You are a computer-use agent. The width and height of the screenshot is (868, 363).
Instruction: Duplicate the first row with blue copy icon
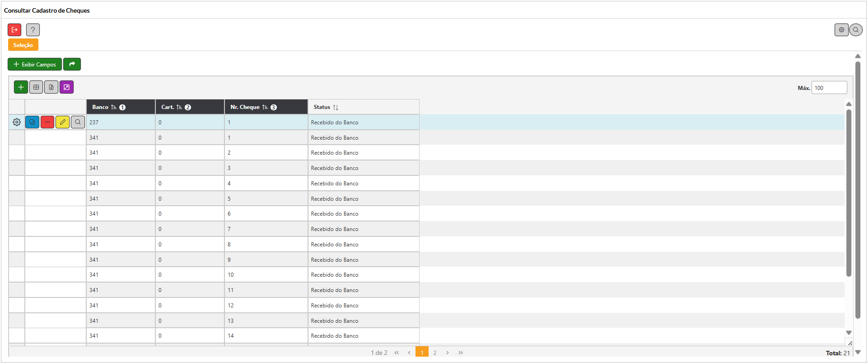[32, 122]
